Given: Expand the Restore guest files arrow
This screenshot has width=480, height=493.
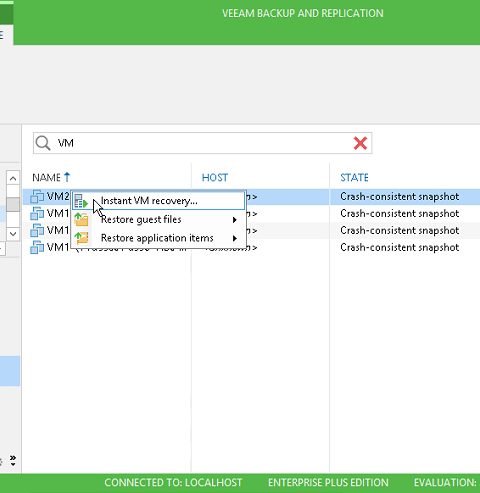Looking at the screenshot, I should 235,220.
